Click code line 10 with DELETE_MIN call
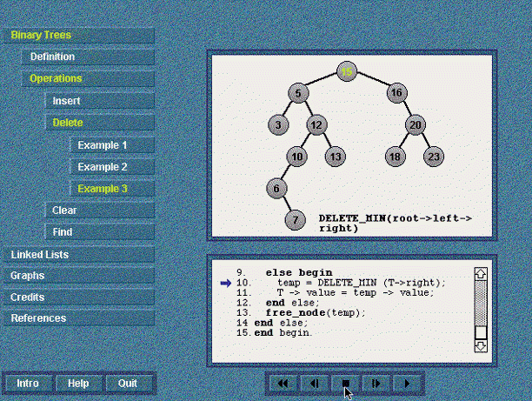This screenshot has width=532, height=401. (341, 283)
